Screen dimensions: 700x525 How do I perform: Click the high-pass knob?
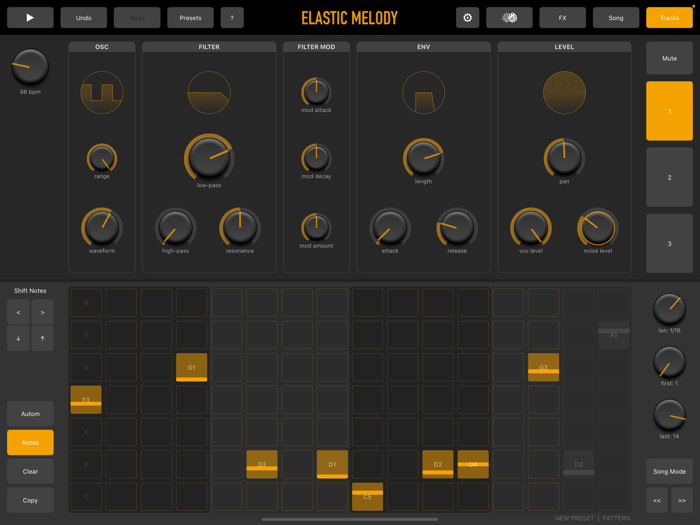(175, 227)
